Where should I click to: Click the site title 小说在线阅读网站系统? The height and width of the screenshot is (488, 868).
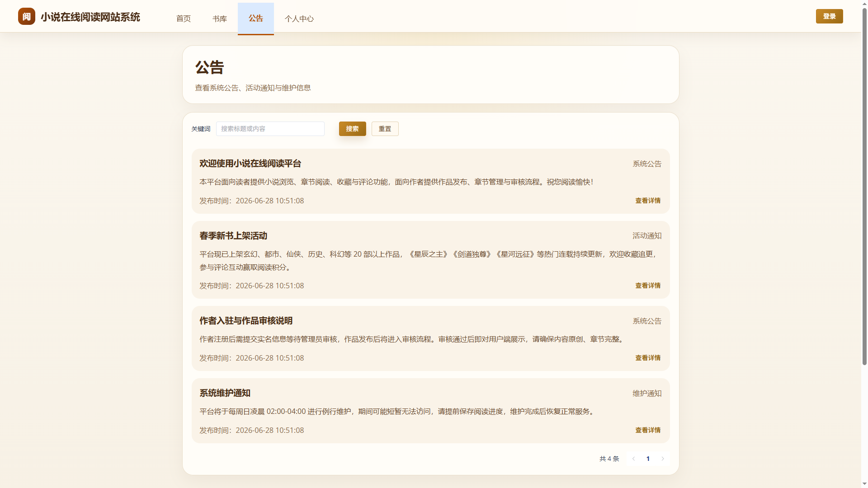click(90, 17)
